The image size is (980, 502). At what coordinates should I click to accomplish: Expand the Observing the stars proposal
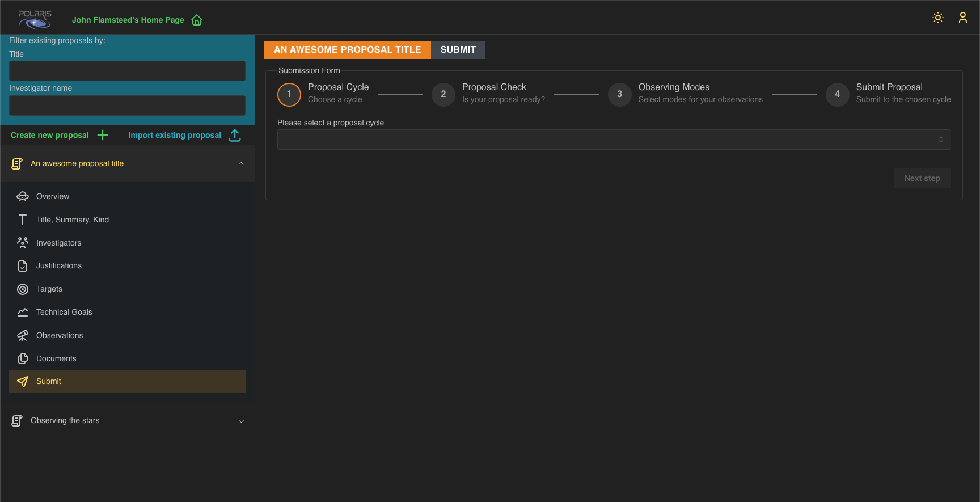(x=241, y=421)
